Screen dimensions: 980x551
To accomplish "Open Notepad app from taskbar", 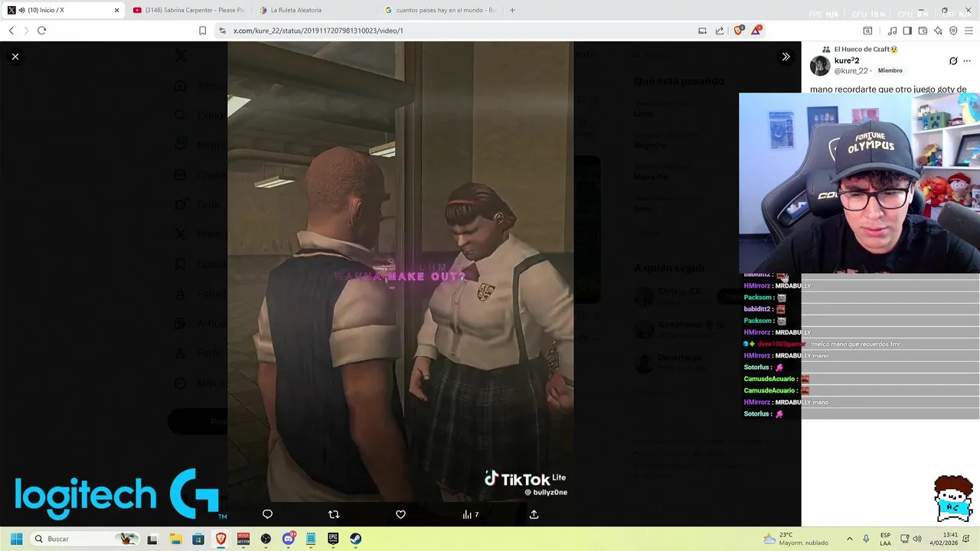I will click(311, 539).
